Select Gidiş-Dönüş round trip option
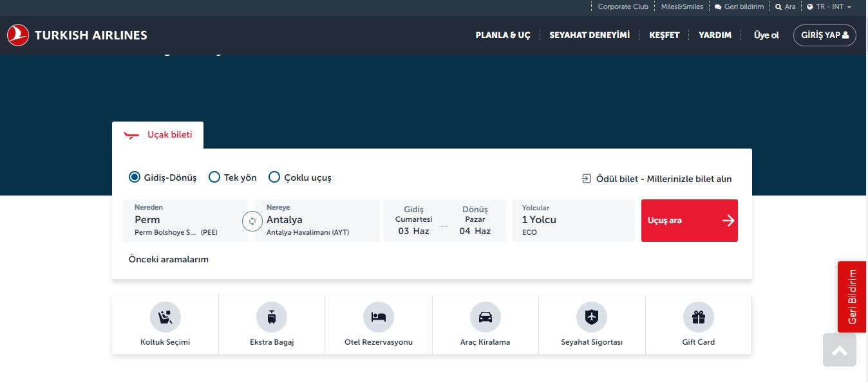Screen dimensions: 868x382 135,177
